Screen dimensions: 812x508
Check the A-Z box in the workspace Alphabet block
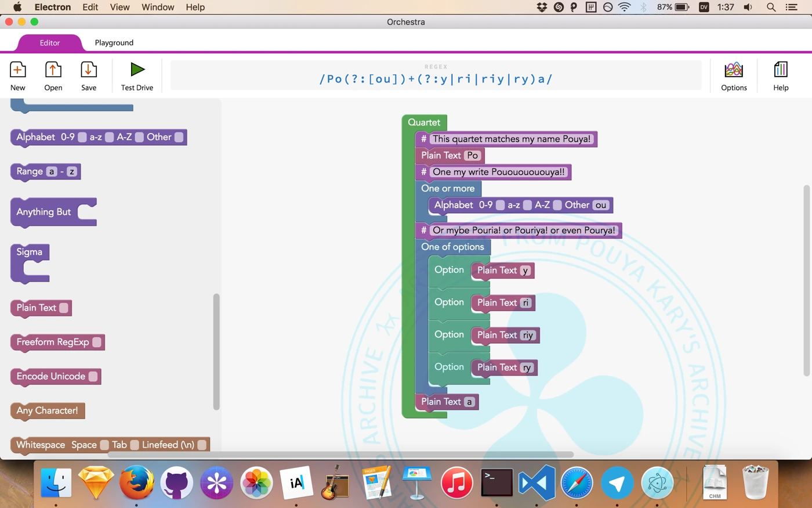tap(557, 205)
